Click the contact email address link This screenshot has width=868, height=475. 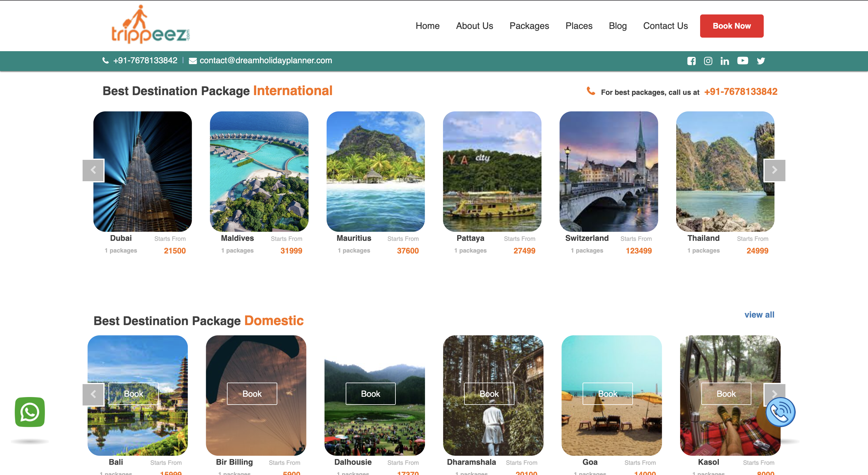[x=266, y=61]
